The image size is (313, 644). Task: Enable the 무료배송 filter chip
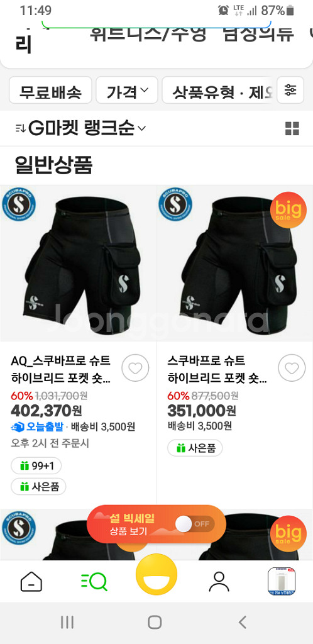click(x=50, y=90)
